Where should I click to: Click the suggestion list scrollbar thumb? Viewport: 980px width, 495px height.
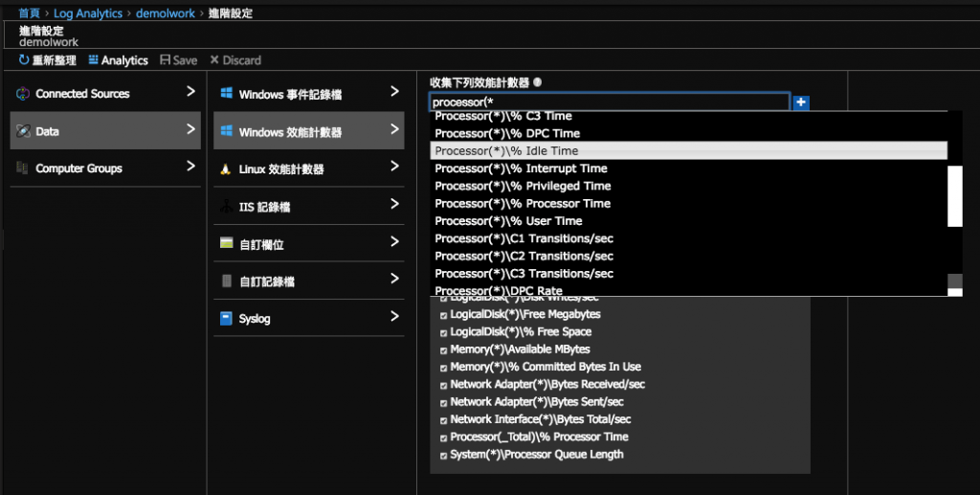coord(954,196)
